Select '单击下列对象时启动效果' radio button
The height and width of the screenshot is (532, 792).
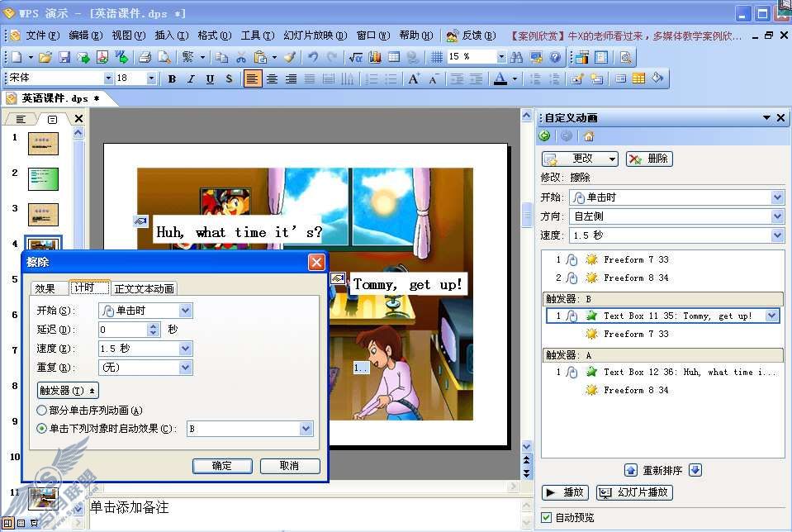[x=41, y=429]
